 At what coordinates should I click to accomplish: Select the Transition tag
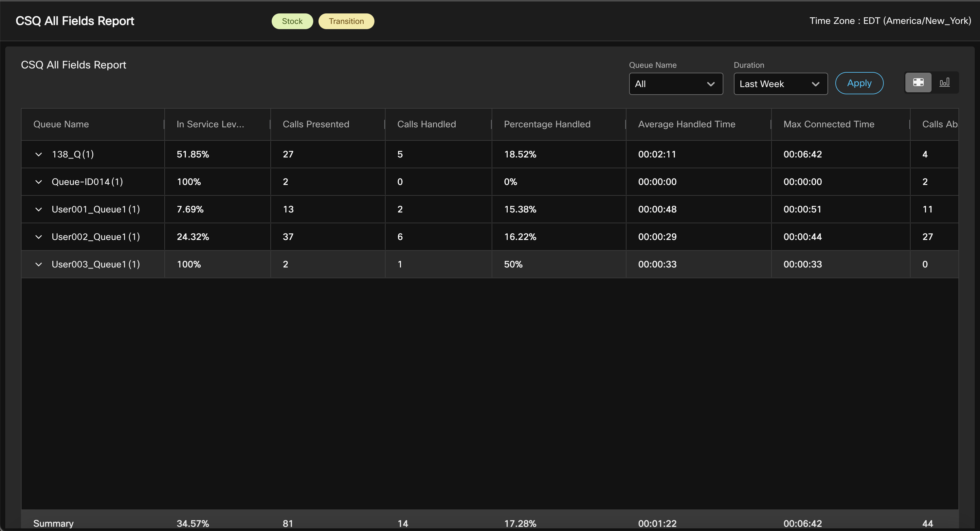346,21
